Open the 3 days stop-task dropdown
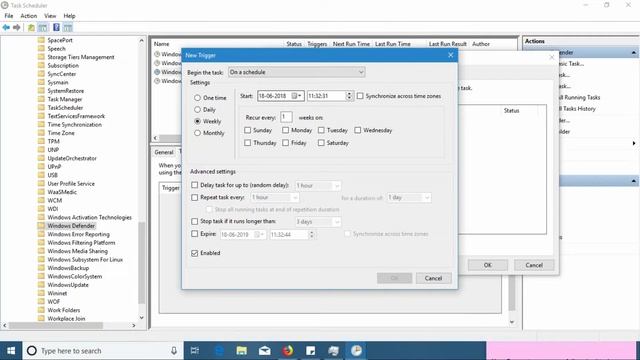The height and width of the screenshot is (360, 640). click(x=318, y=222)
